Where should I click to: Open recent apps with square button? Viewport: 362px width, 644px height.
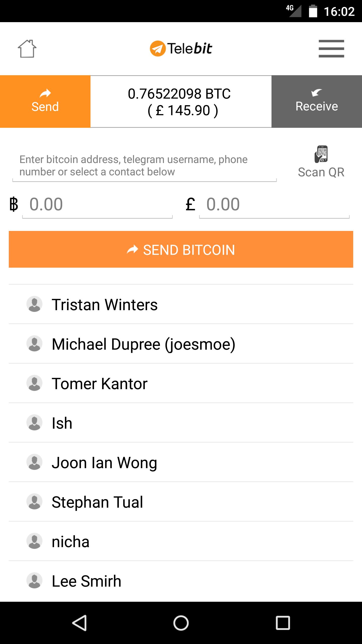[283, 623]
